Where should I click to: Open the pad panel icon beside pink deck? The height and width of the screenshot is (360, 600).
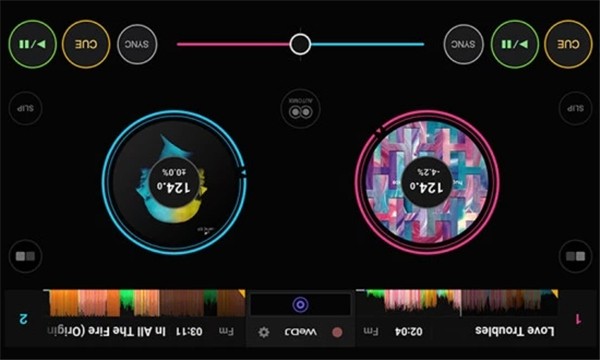point(576,256)
